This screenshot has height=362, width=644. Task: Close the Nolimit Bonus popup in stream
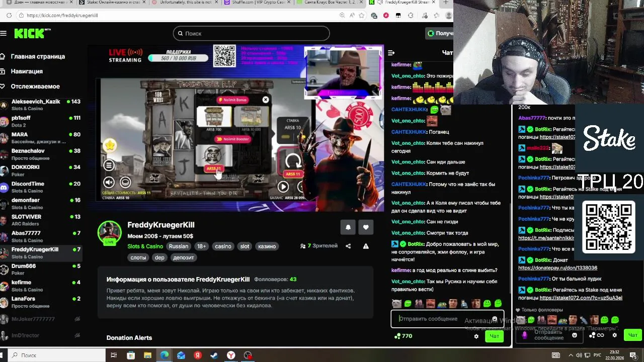coord(266,100)
